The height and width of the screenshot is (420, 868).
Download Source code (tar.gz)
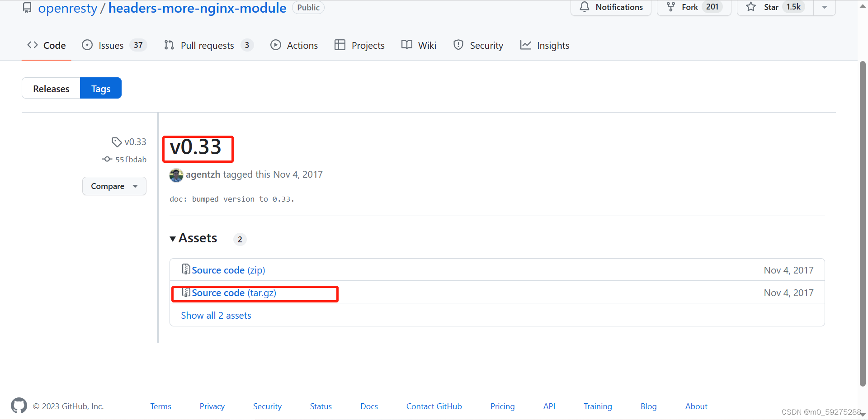234,293
